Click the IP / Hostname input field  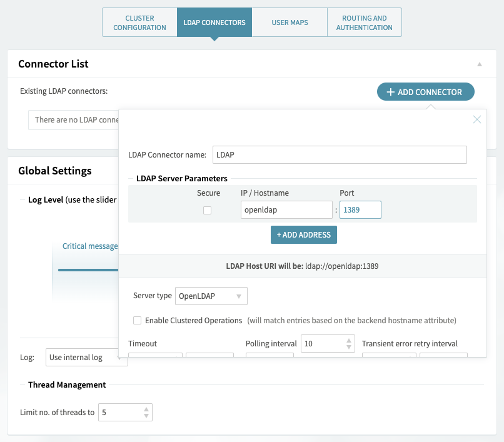point(286,209)
